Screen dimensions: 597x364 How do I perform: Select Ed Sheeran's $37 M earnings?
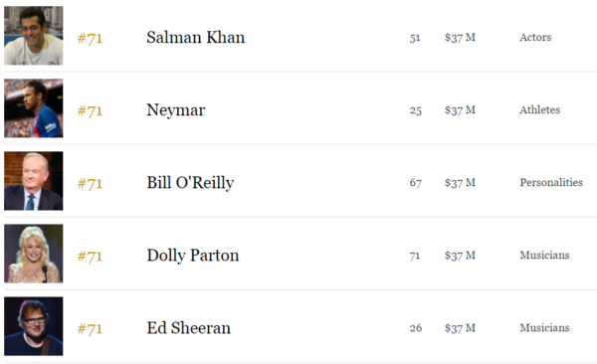tap(460, 328)
